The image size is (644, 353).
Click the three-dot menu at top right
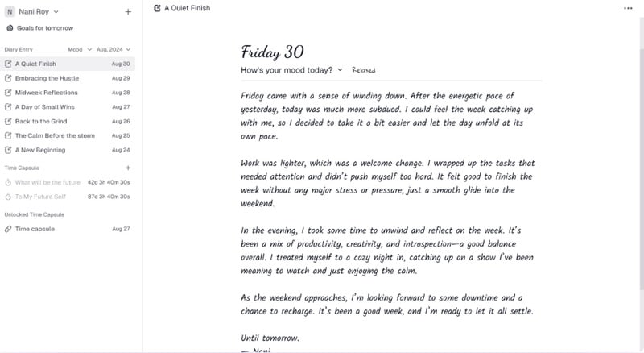[x=628, y=8]
